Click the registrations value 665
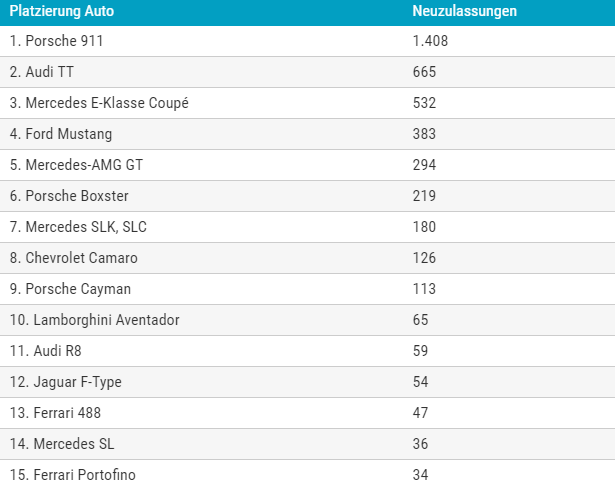 [x=424, y=72]
